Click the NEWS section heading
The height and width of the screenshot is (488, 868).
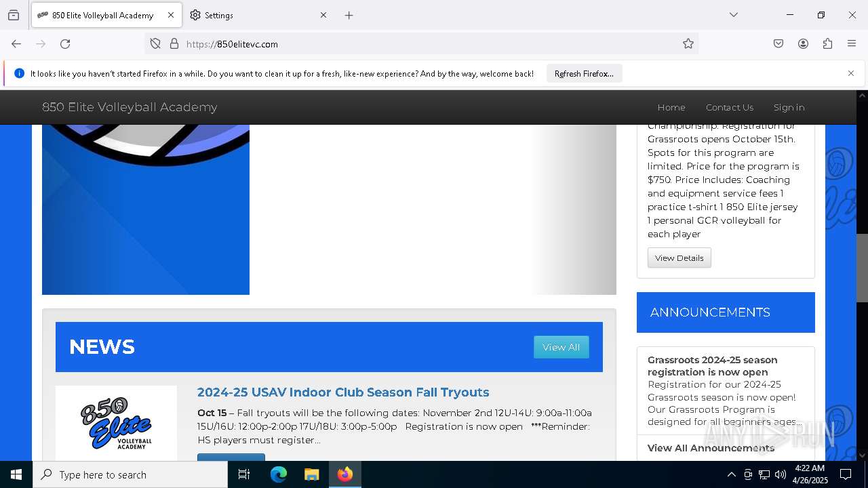point(102,347)
